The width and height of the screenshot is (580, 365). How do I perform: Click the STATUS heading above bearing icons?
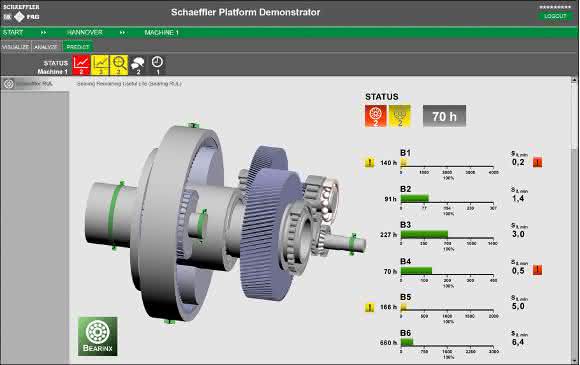[x=382, y=97]
